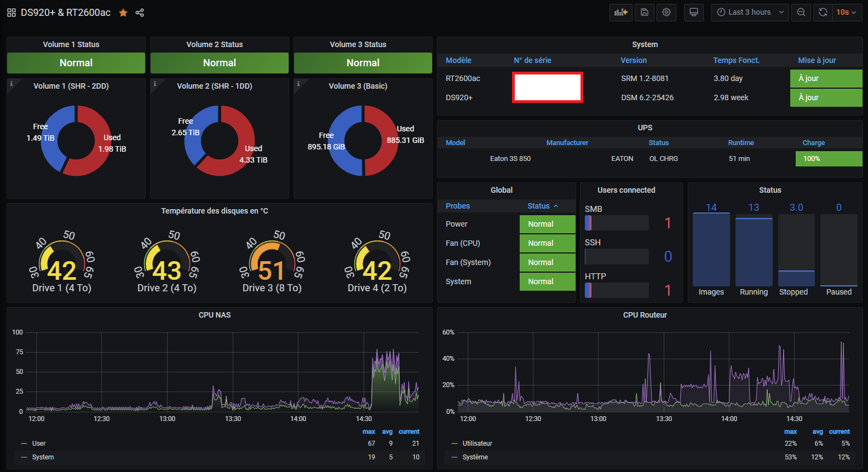Refresh the dashboard now
868x472 pixels.
tap(823, 13)
